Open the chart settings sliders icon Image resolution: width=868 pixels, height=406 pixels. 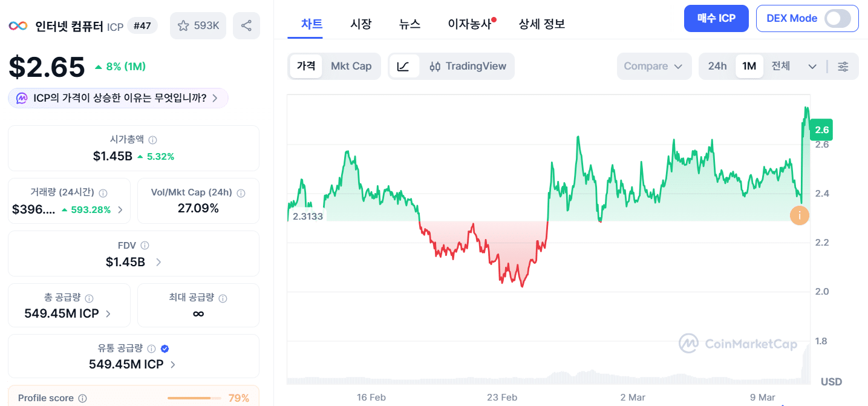point(843,67)
